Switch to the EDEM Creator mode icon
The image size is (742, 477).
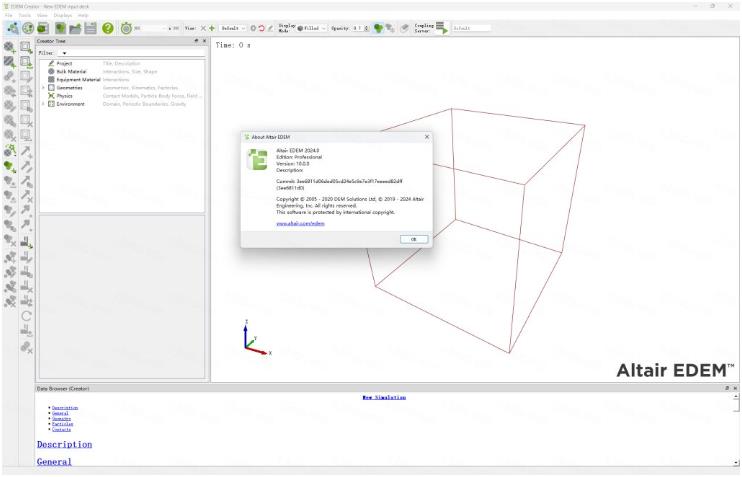click(x=13, y=28)
